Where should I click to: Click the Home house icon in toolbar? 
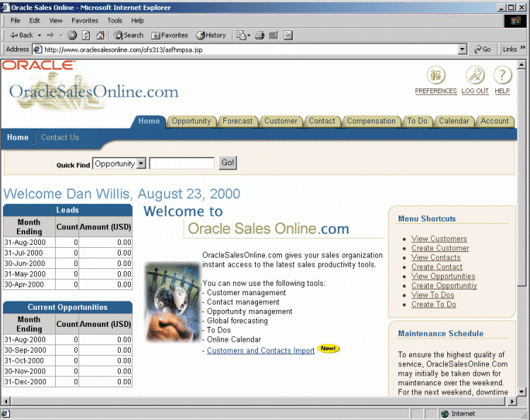pos(100,35)
